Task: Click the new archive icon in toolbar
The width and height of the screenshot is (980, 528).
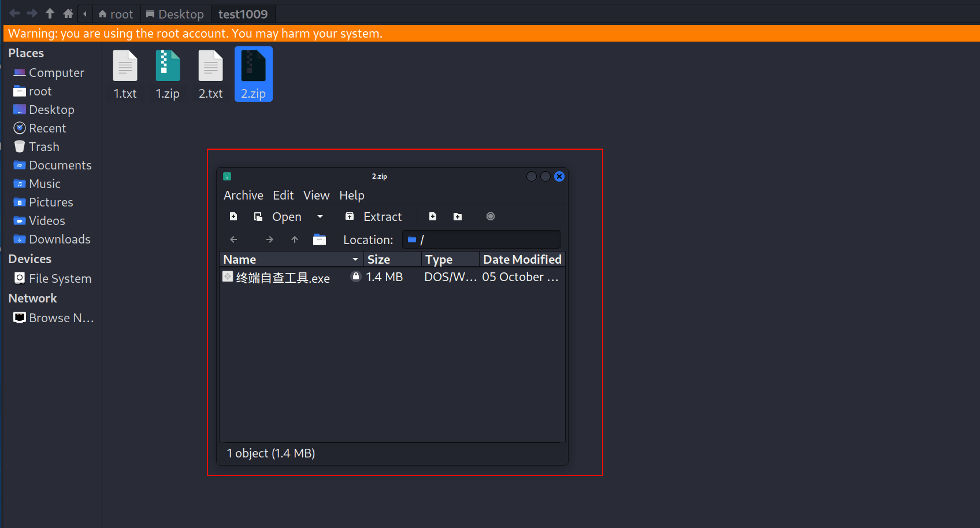Action: pos(233,216)
